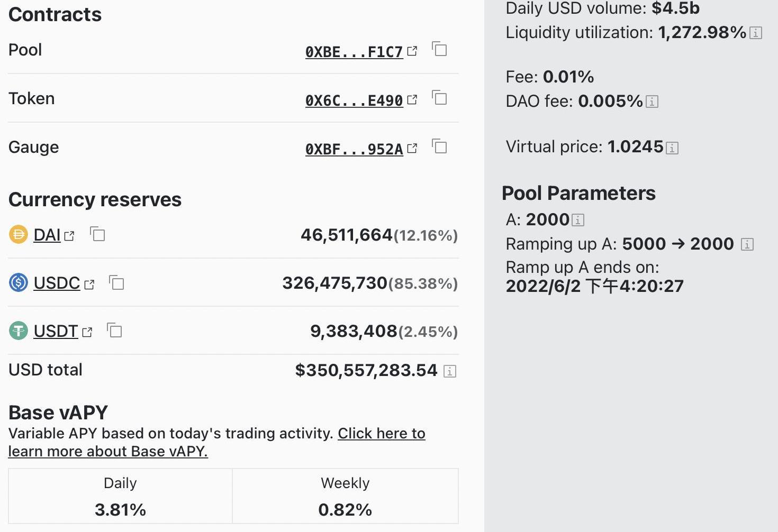Copy the Token contract address
778x532 pixels.
[439, 98]
